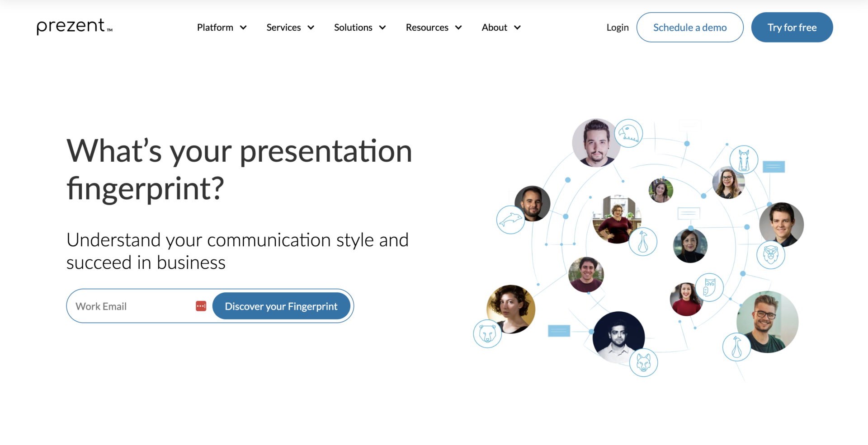Screen dimensions: 868x445
Task: Expand the About dropdown
Action: 501,28
